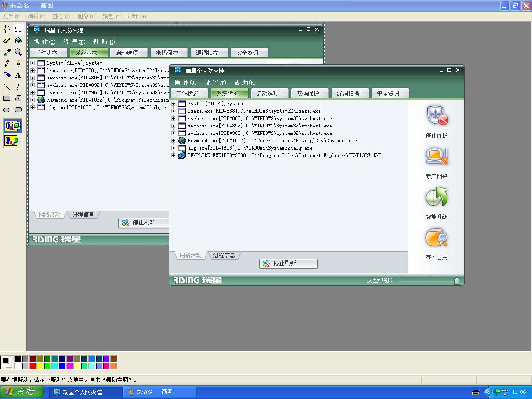The height and width of the screenshot is (399, 532).
Task: Choose the transparent selection mode option
Action: 12,140
